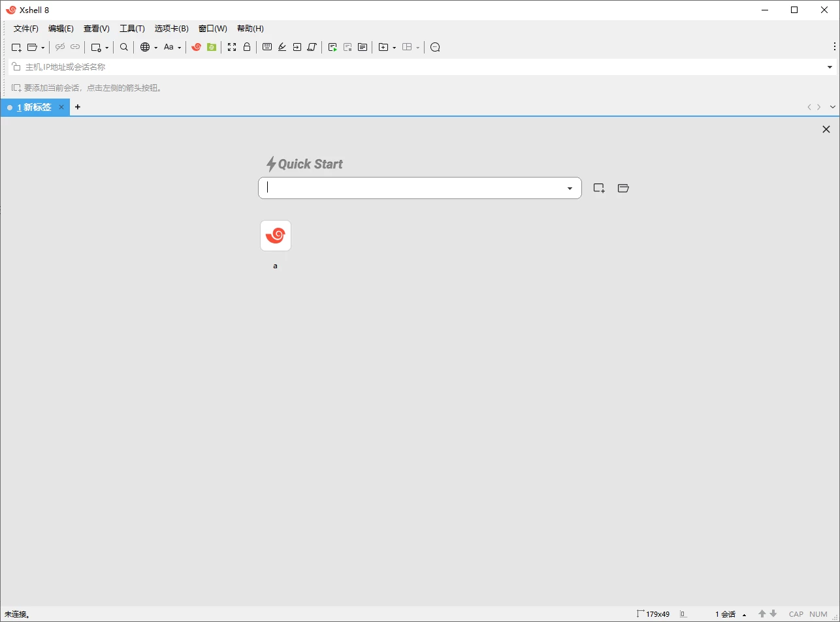Open the chat bubble help icon
Viewport: 840px width, 622px height.
[x=435, y=47]
